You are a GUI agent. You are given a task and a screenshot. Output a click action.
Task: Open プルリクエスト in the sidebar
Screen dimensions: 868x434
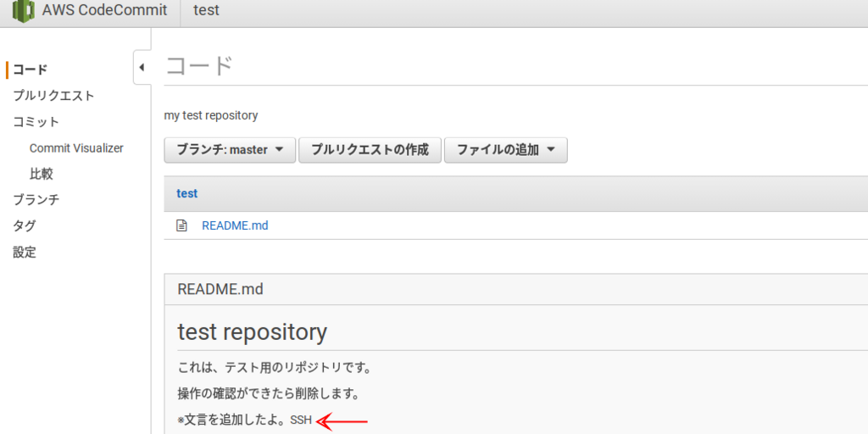tap(53, 96)
